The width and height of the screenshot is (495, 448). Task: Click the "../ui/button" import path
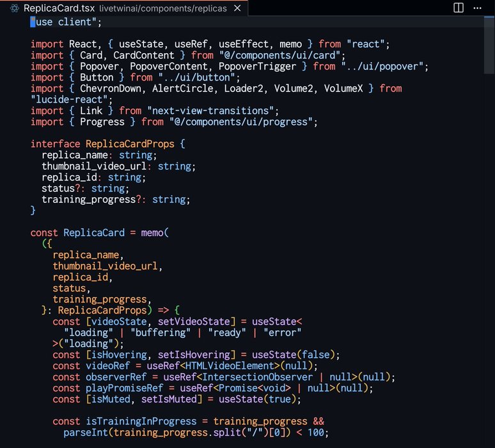click(196, 77)
